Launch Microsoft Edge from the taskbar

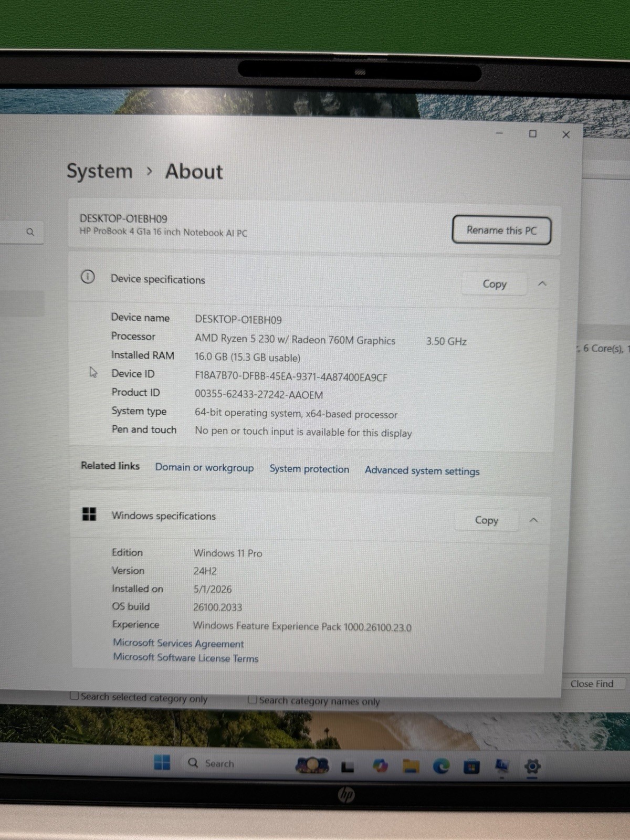tap(441, 767)
